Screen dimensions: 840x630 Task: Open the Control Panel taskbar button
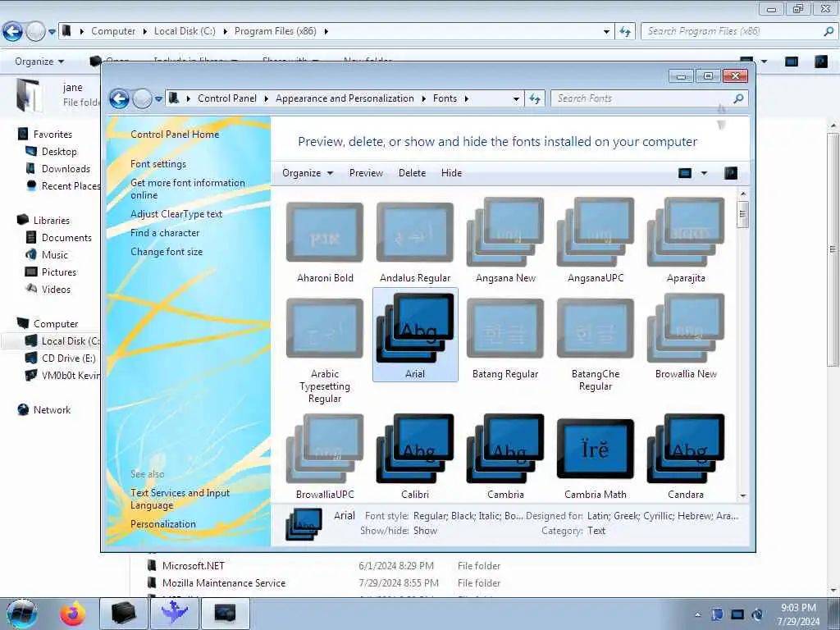click(225, 614)
